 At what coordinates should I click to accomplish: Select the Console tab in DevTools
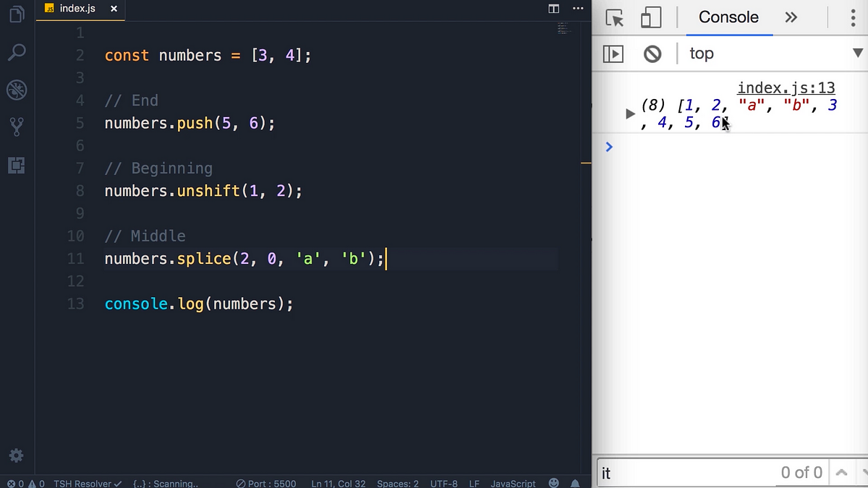tap(728, 17)
